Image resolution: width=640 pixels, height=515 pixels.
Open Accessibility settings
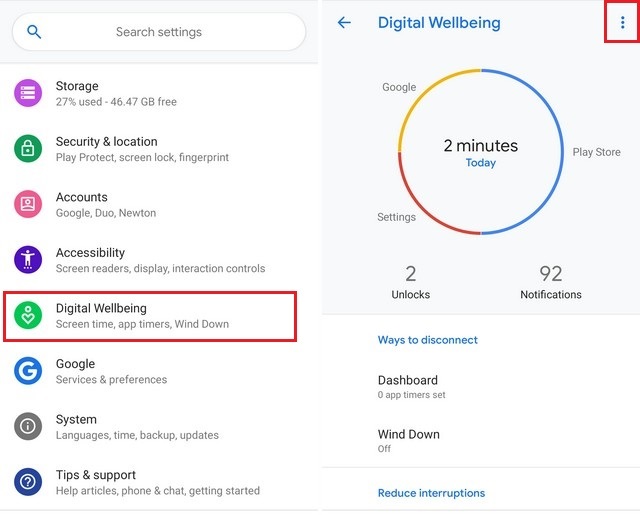(x=90, y=253)
